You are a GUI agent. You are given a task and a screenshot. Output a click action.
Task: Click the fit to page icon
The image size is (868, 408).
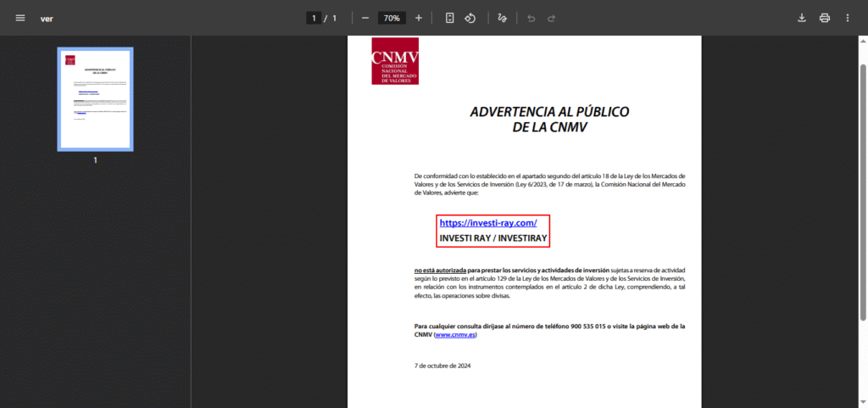pos(450,19)
